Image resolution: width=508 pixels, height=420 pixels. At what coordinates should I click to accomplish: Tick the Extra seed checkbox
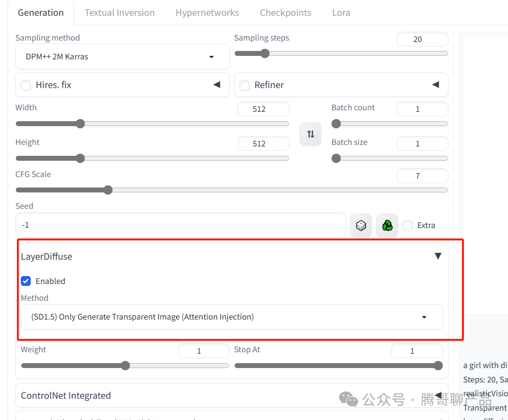coord(407,226)
